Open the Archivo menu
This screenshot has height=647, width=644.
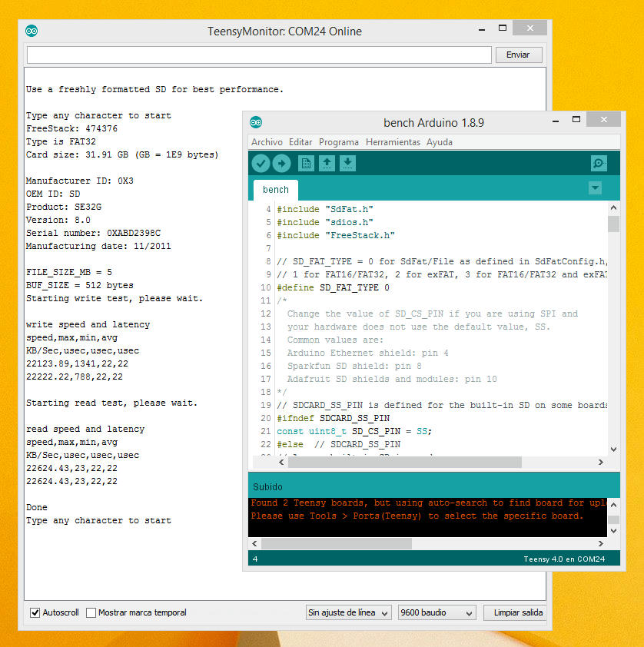coord(267,142)
